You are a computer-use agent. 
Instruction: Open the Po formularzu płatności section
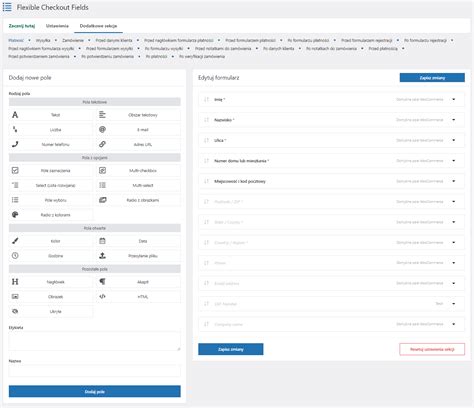pos(308,40)
